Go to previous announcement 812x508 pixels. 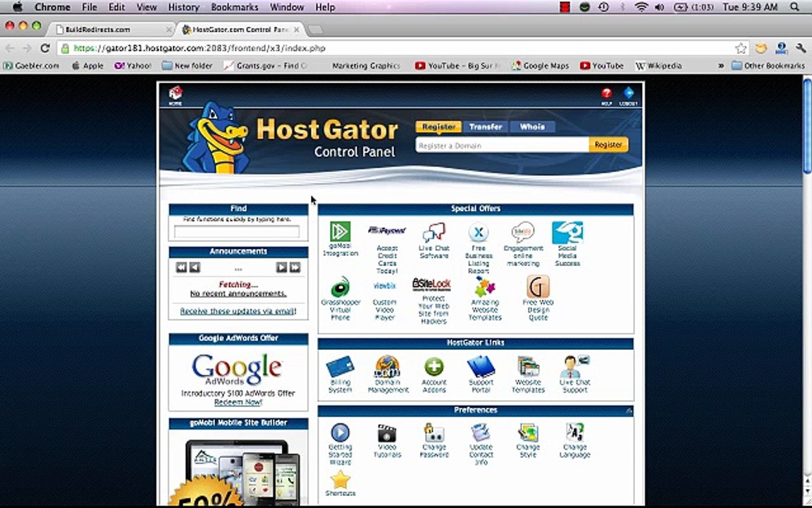point(195,267)
